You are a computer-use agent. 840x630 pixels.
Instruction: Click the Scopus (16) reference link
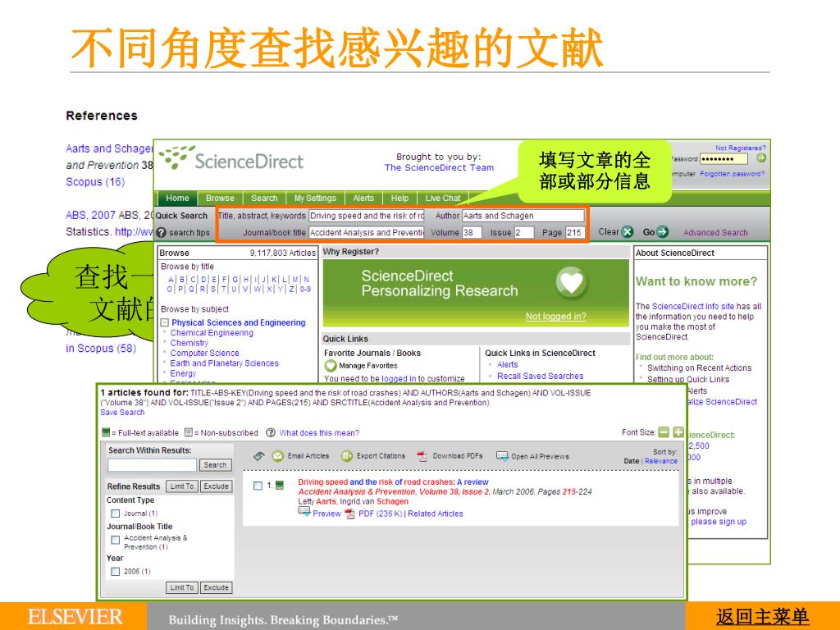pos(95,181)
